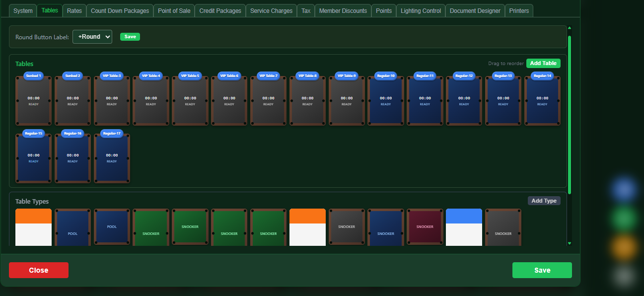The image size is (644, 296).
Task: Select the navy blue SNOOKER table type
Action: coord(385,226)
